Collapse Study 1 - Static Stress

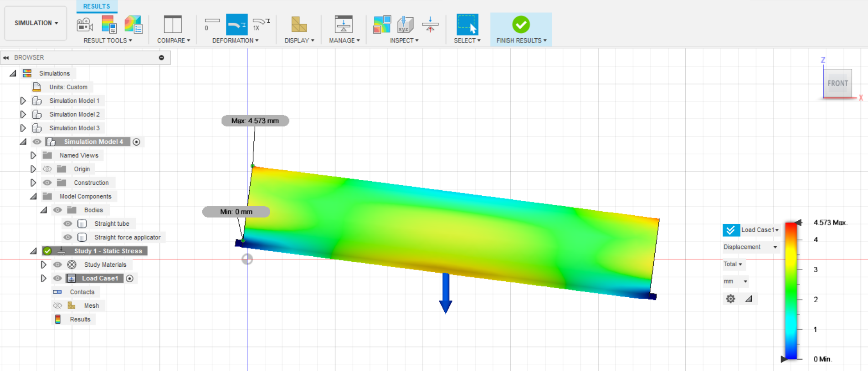(33, 251)
